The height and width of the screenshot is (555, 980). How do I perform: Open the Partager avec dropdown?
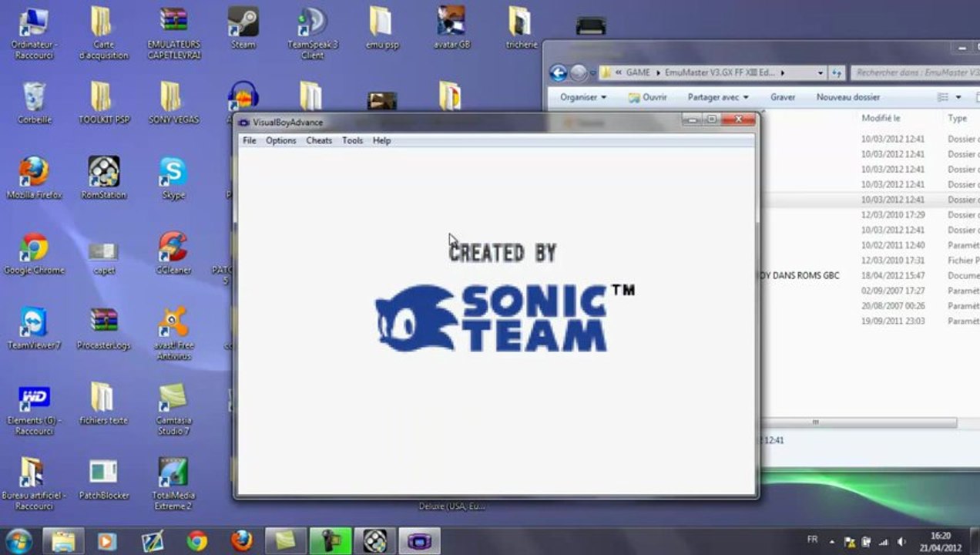[x=718, y=97]
